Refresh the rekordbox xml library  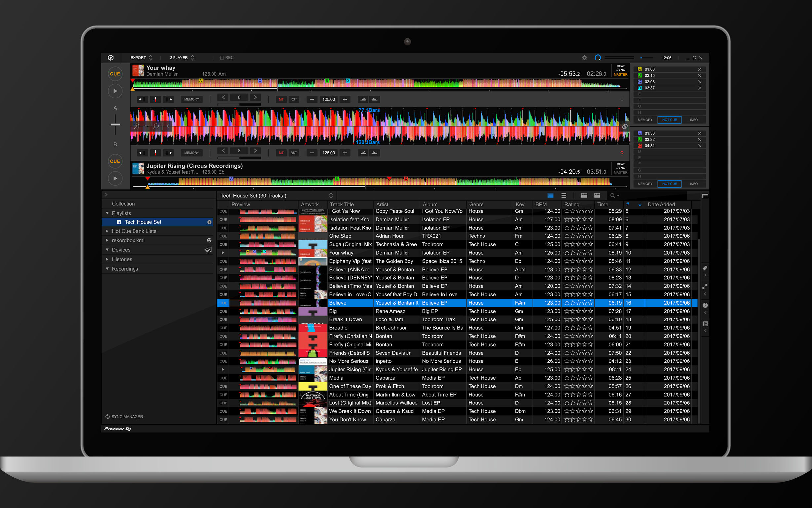click(x=209, y=240)
